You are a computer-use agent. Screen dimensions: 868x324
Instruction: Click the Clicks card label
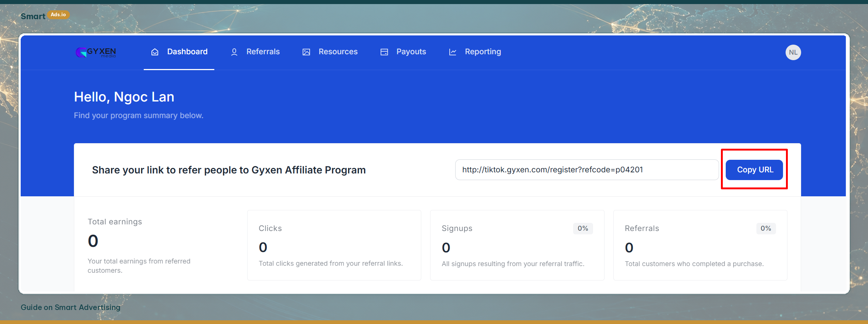pyautogui.click(x=270, y=228)
